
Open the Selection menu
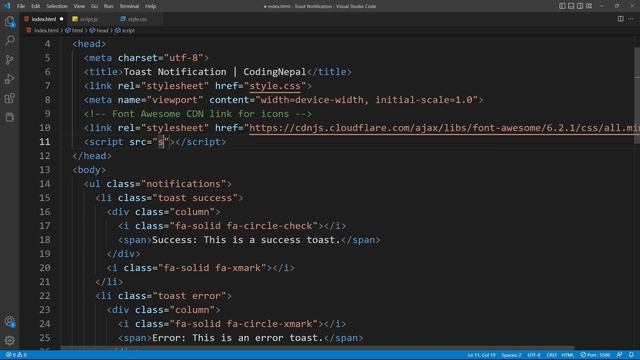click(x=57, y=6)
